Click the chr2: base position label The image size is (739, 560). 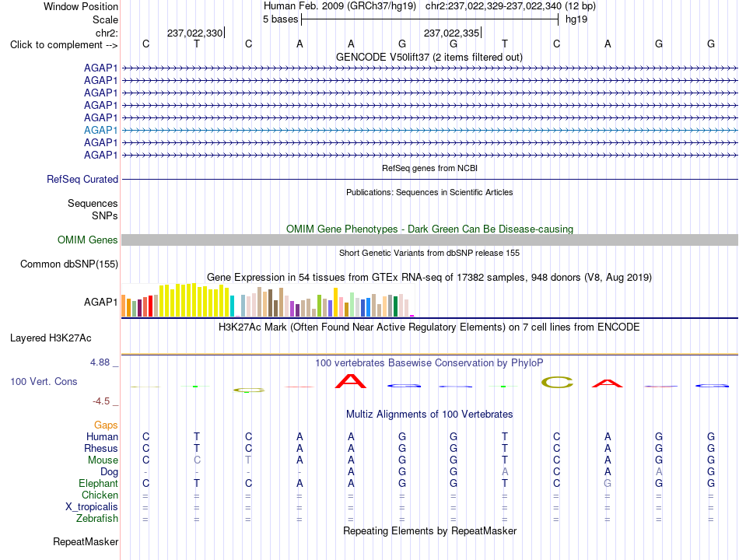[x=107, y=33]
